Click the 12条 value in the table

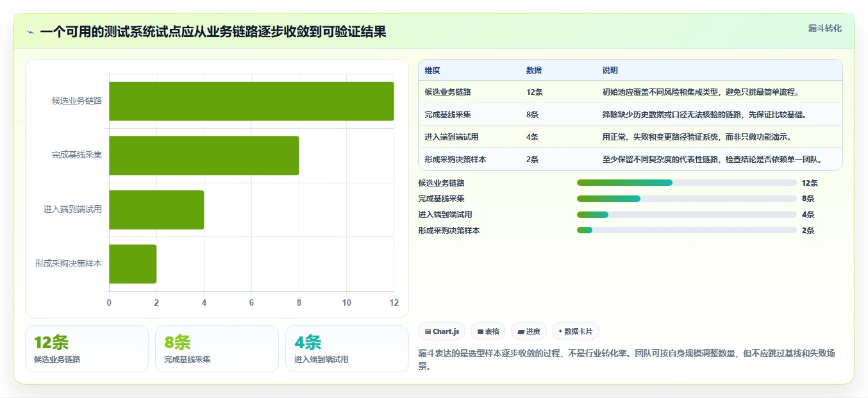535,92
